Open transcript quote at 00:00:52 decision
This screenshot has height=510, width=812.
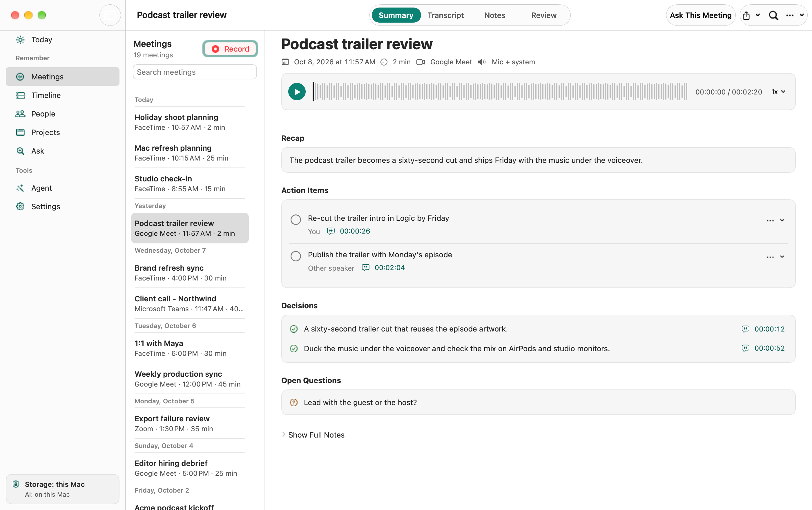(763, 348)
